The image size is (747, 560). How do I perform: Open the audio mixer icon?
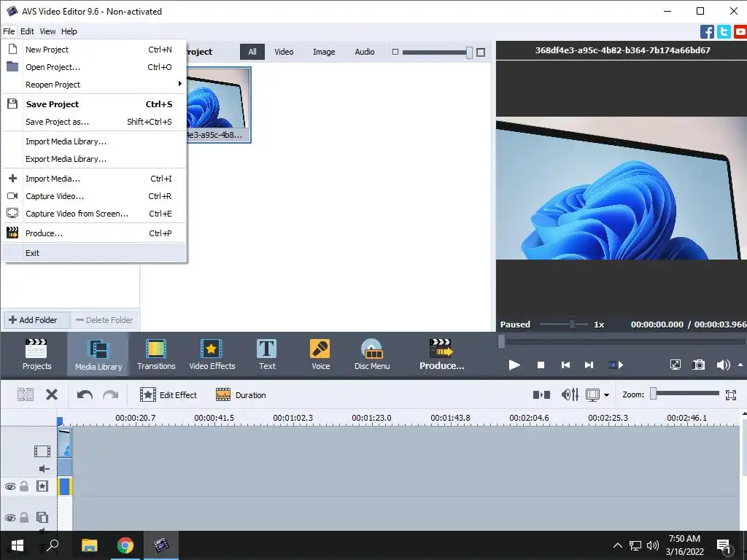pos(570,394)
